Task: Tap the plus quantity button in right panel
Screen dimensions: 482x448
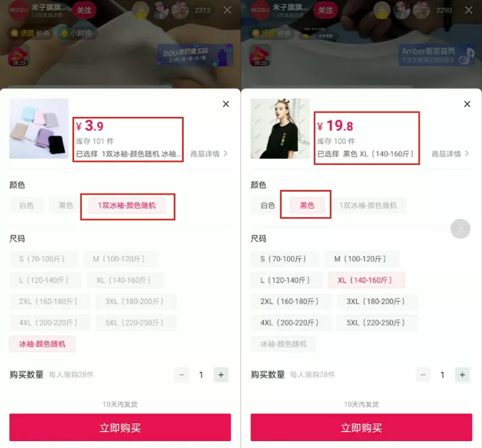Action: click(462, 375)
